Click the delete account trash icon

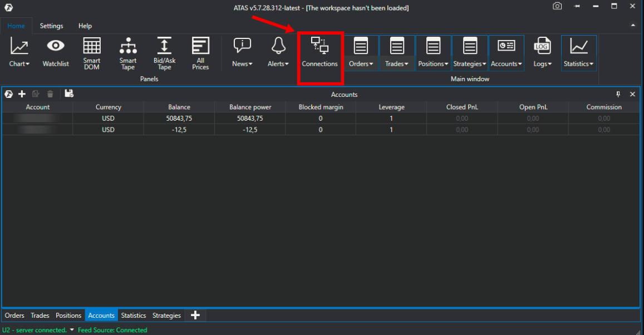(x=50, y=94)
